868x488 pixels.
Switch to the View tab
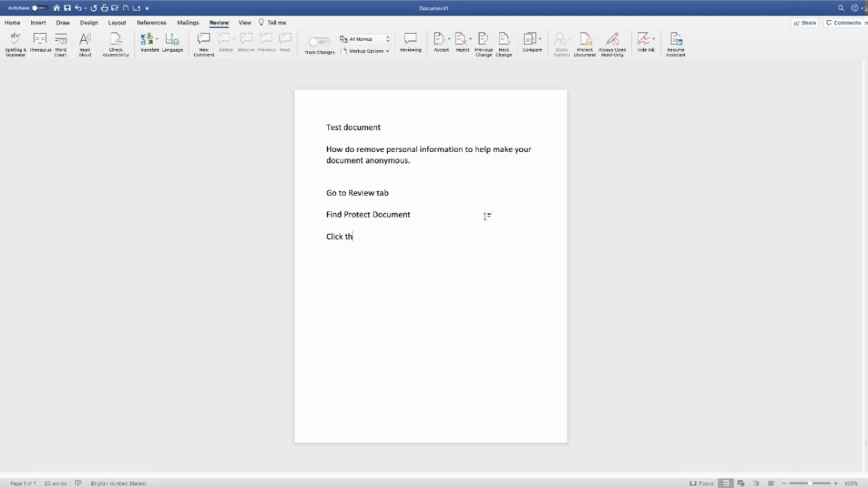click(x=245, y=22)
